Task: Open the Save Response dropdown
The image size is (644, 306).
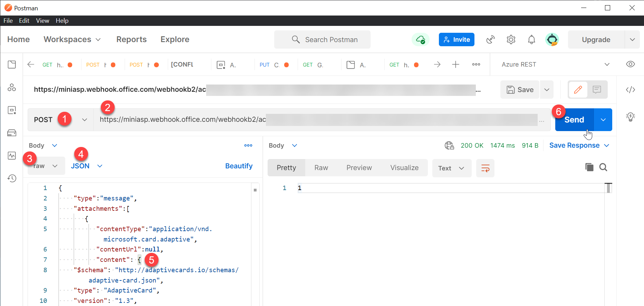Action: 579,146
